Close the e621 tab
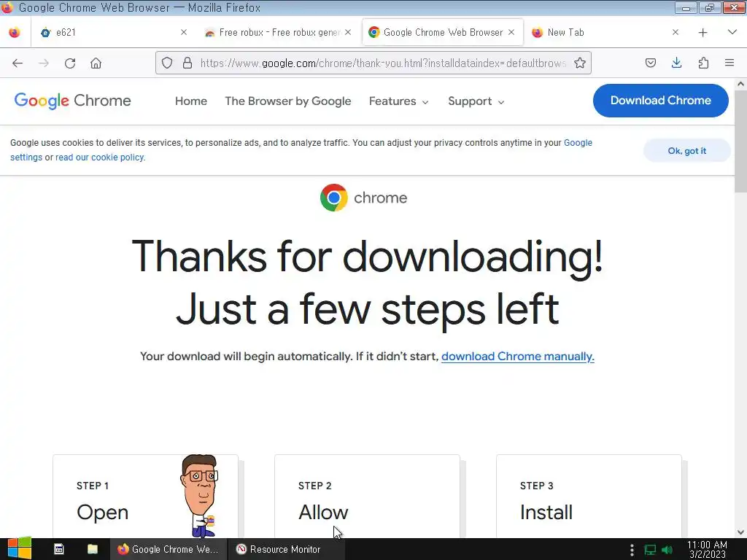 coord(184,32)
